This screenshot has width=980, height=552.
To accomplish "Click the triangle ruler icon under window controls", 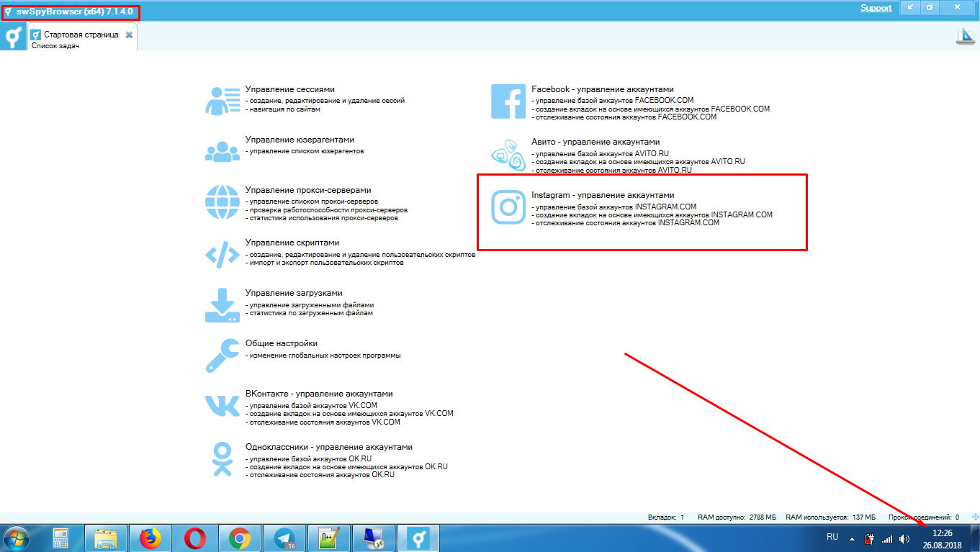I will 965,37.
